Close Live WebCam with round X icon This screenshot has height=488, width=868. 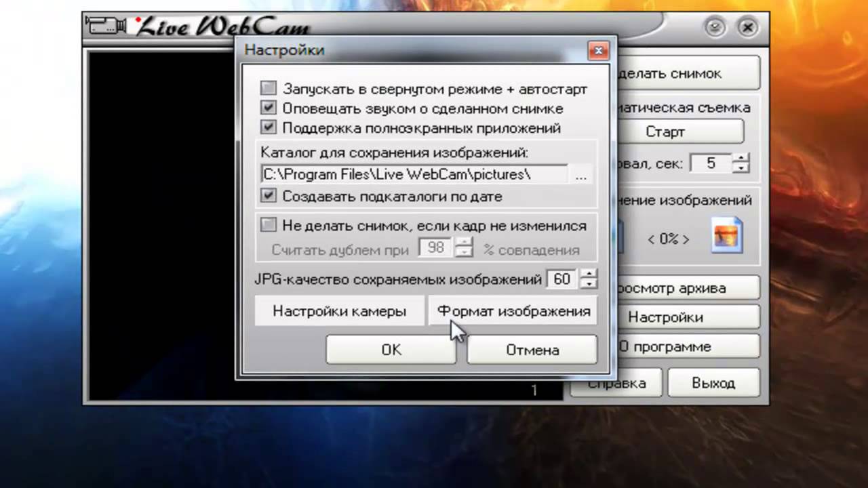pos(747,27)
